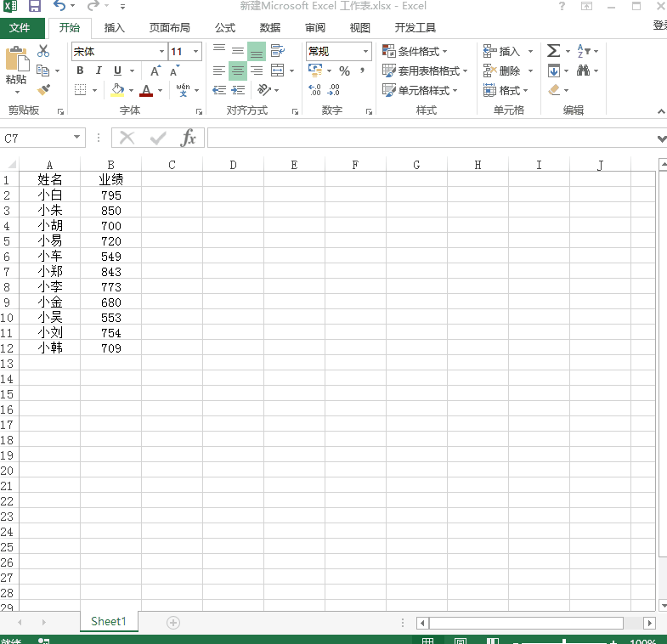Increase font size with the large A icon
The image size is (667, 644).
tap(155, 71)
